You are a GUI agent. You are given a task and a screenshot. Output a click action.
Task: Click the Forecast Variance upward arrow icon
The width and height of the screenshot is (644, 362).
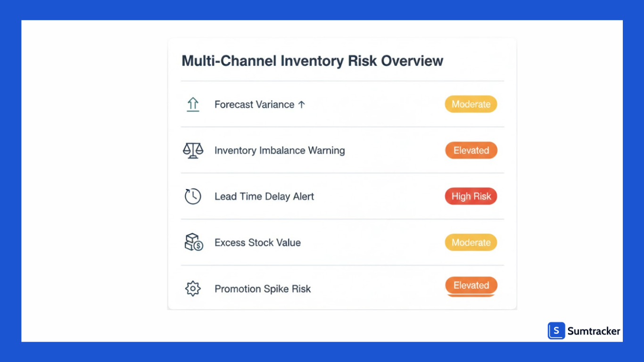193,104
